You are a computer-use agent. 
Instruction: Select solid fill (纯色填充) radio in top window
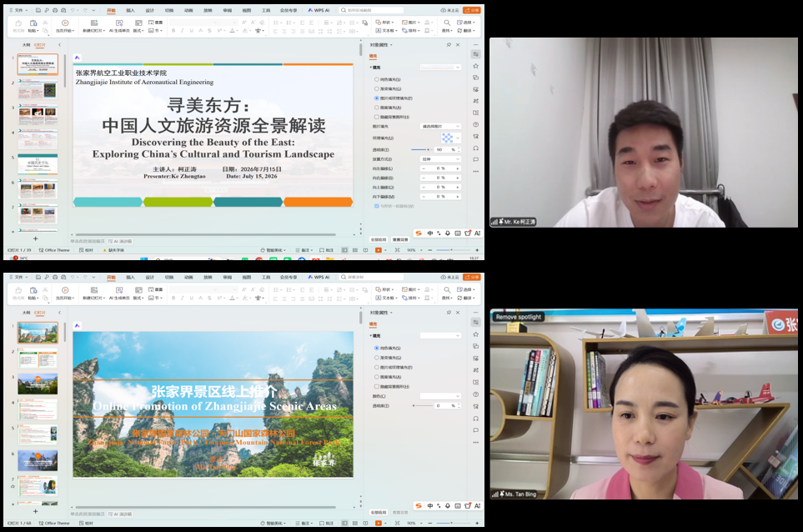tap(376, 79)
